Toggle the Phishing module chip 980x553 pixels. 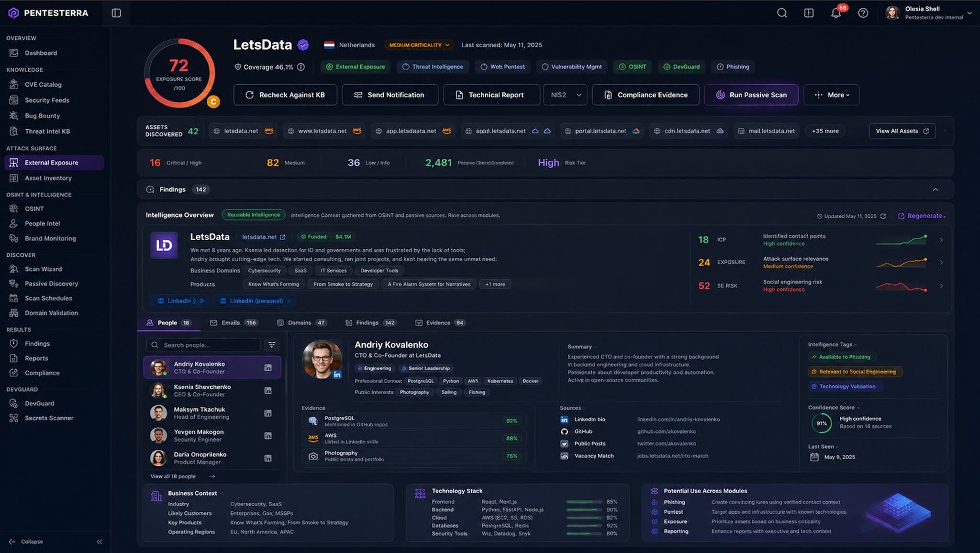(x=733, y=67)
